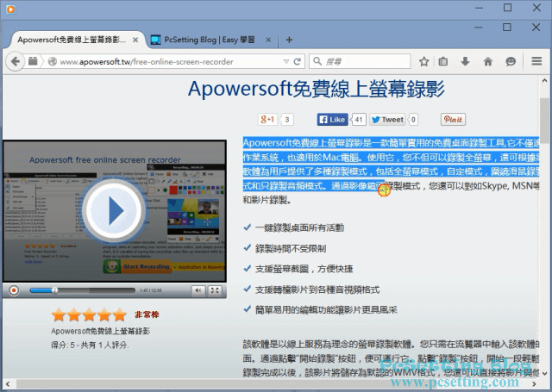
Task: Click the Pin it button
Action: 453,120
